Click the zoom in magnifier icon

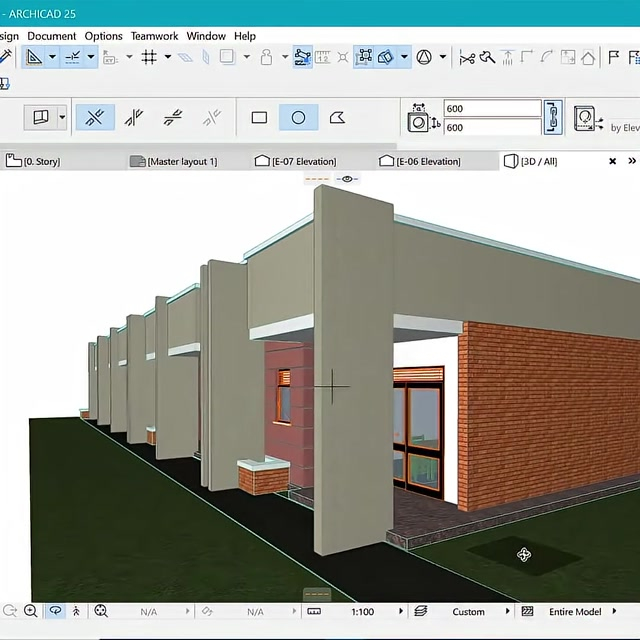[31, 611]
